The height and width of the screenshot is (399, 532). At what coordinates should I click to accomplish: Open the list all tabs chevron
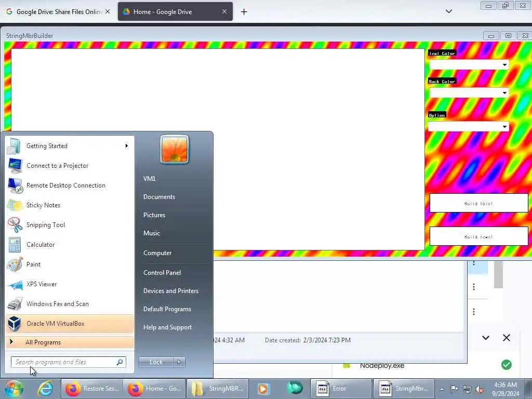[448, 11]
